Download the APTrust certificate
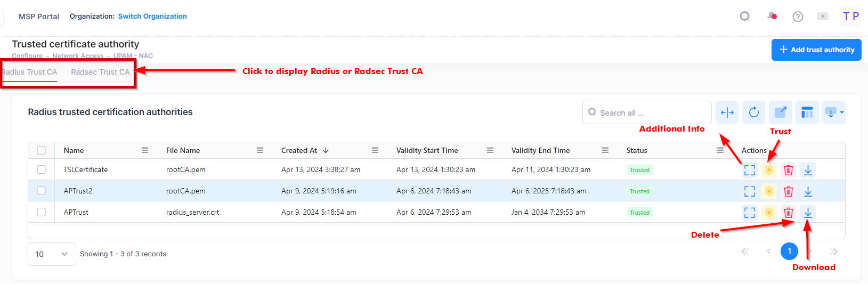868x284 pixels. coord(808,213)
